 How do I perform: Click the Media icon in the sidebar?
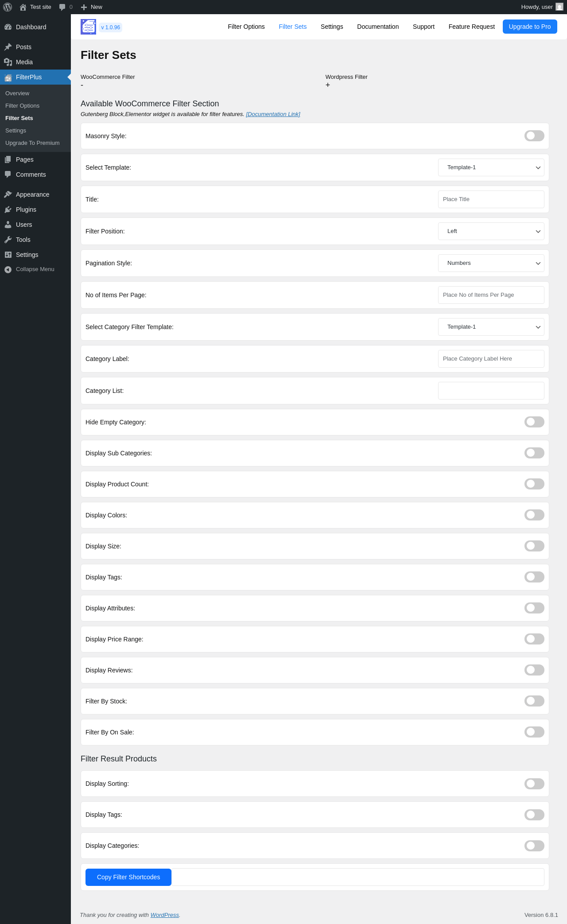point(8,62)
